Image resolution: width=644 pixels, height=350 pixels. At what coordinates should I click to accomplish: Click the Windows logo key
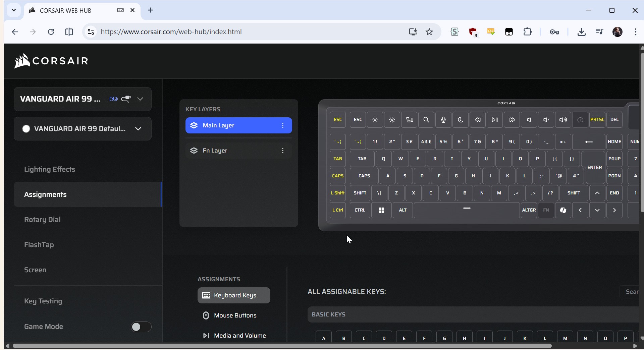[381, 211]
